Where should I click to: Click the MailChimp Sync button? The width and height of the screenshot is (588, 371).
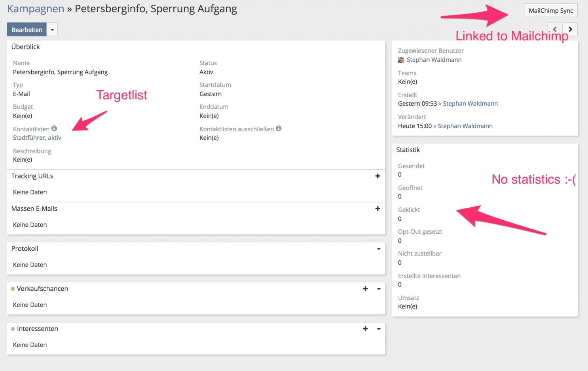(x=550, y=11)
